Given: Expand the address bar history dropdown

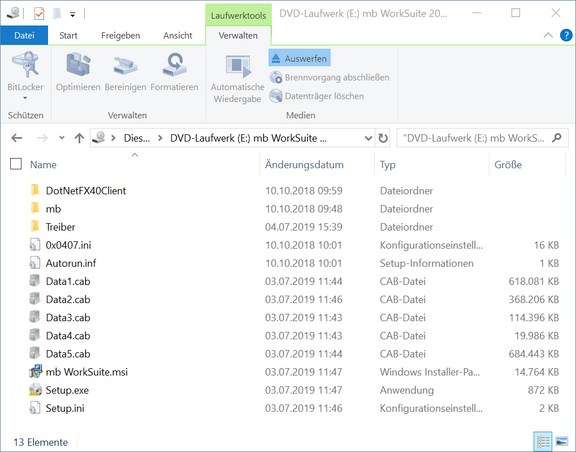Looking at the screenshot, I should point(368,138).
